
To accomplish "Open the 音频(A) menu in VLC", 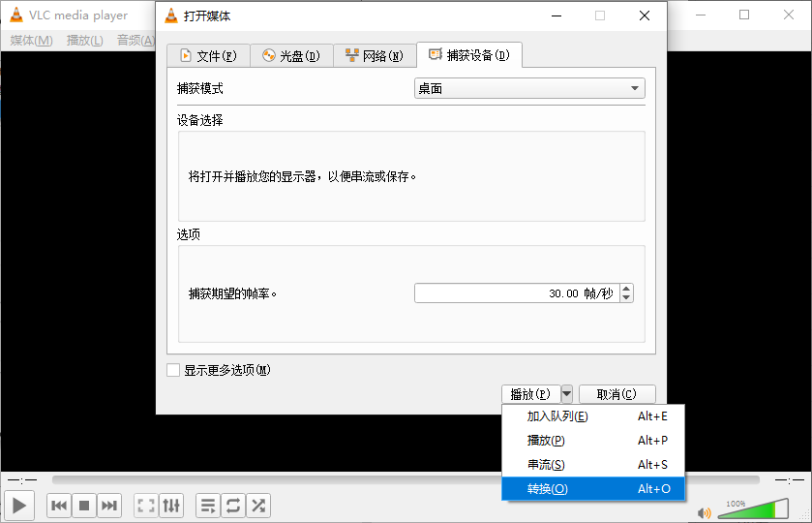I will click(135, 41).
